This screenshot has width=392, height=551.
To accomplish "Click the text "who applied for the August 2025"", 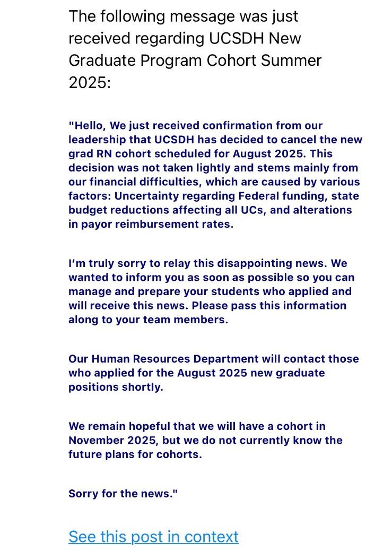I will coord(158,373).
